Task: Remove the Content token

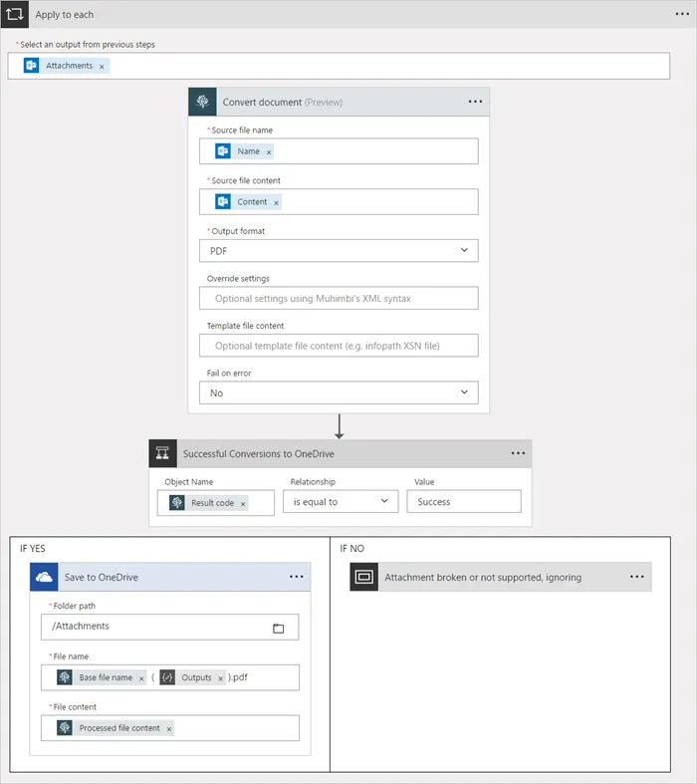Action: click(276, 202)
